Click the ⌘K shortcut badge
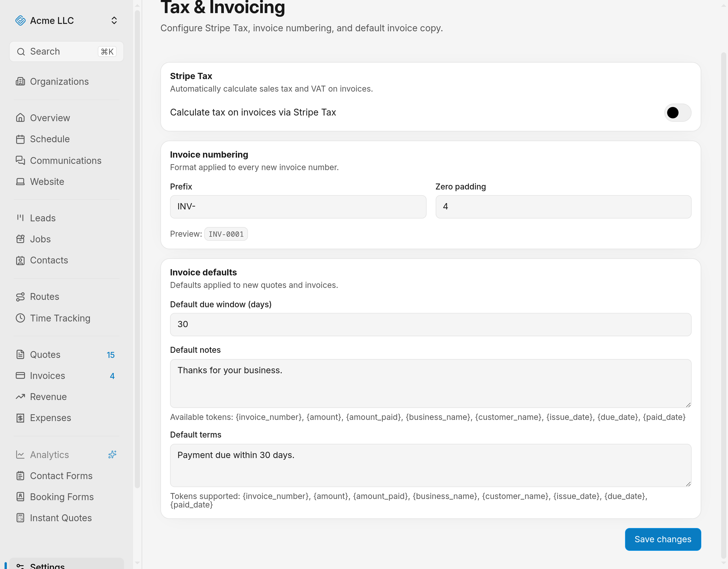Image resolution: width=728 pixels, height=569 pixels. pos(107,52)
